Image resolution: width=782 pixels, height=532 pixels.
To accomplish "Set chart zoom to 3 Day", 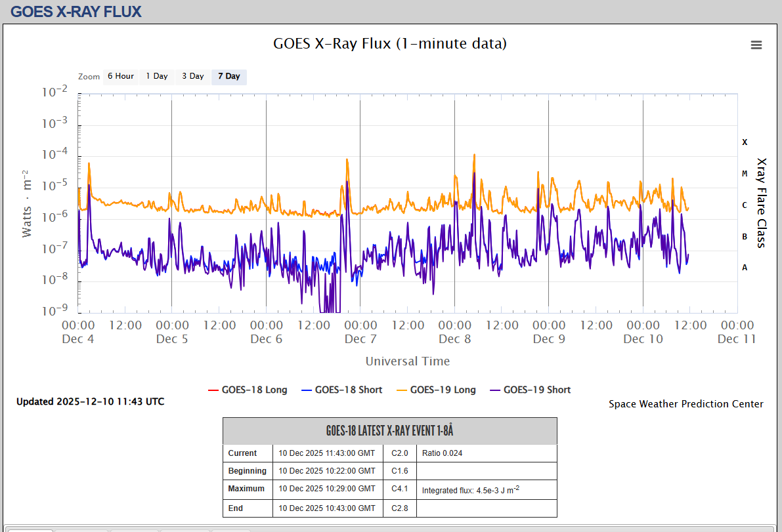I will (x=193, y=76).
